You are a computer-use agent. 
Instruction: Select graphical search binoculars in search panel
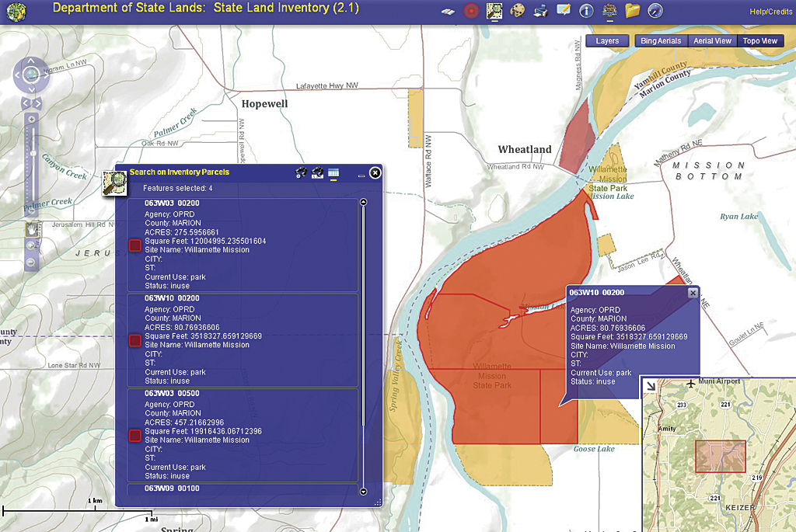point(301,173)
